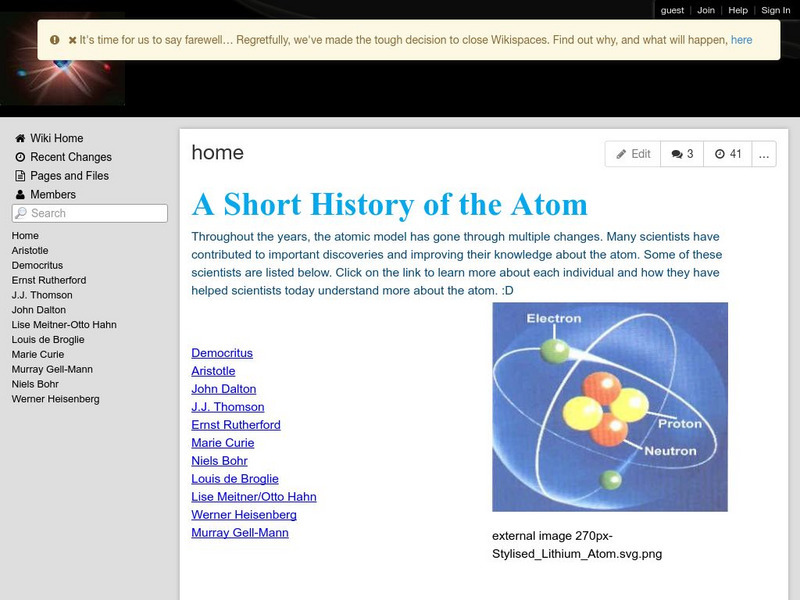The width and height of the screenshot is (800, 600).
Task: Click the person icon beside Members
Action: [20, 194]
